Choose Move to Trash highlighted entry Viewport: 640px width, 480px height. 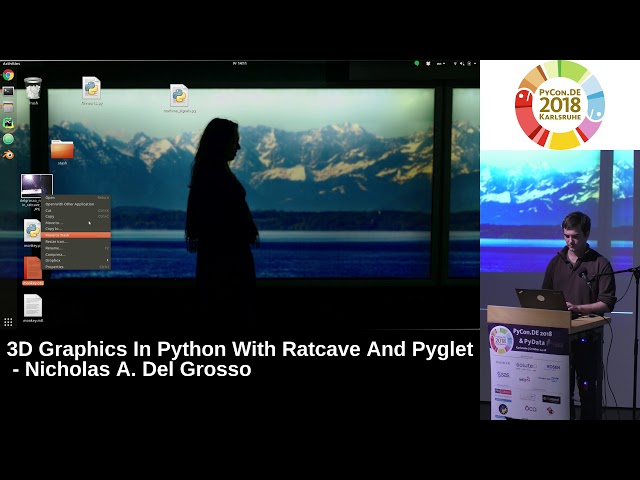click(76, 235)
